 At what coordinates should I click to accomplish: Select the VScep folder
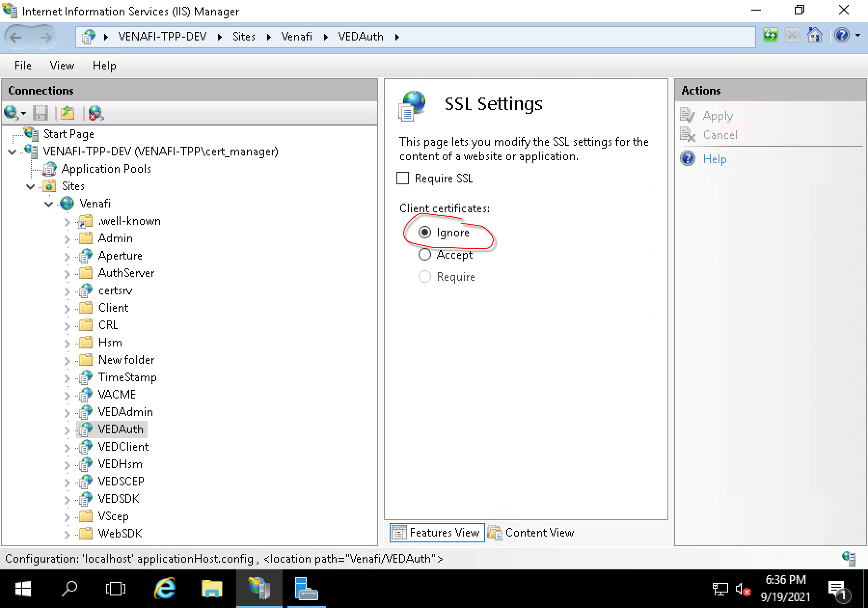113,516
